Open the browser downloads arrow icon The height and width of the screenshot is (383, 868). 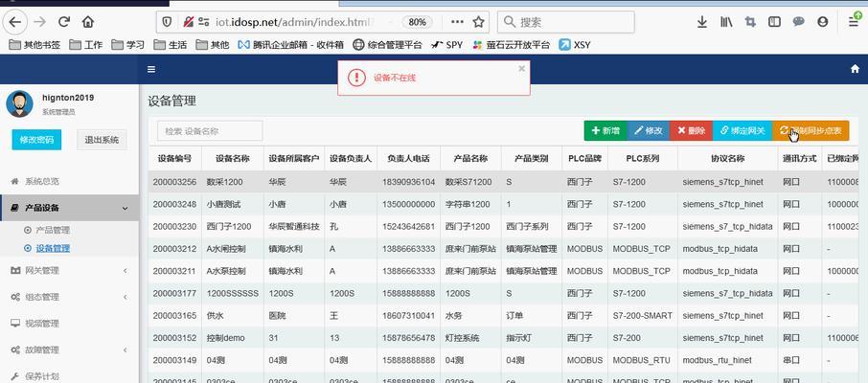(702, 22)
